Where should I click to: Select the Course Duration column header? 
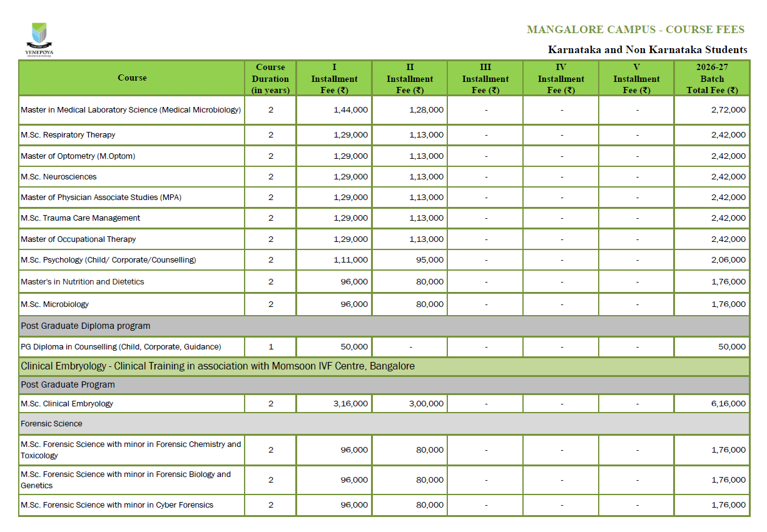click(x=270, y=79)
